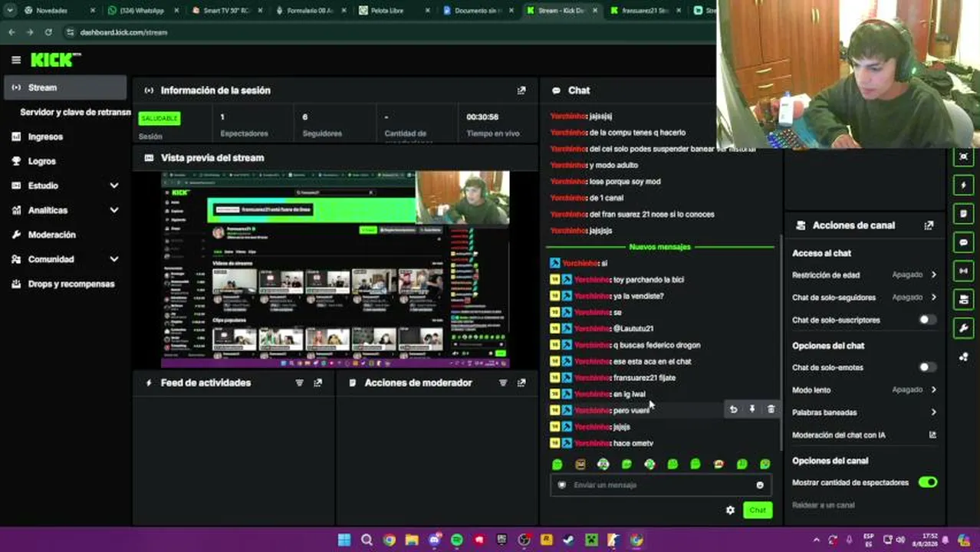Pin the 'pero vuení' chat message
Viewport: 980px width, 552px height.
click(751, 409)
